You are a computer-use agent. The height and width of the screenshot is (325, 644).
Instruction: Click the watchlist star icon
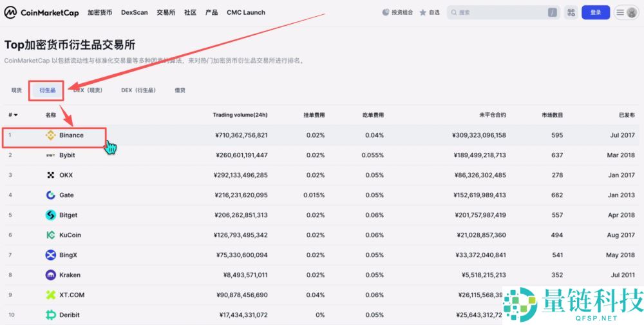(x=423, y=13)
